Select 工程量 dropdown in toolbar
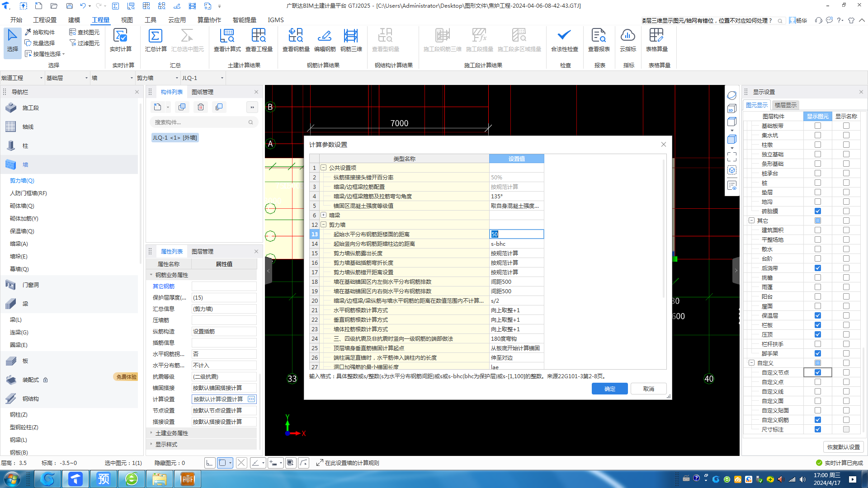The height and width of the screenshot is (488, 868). coord(99,20)
